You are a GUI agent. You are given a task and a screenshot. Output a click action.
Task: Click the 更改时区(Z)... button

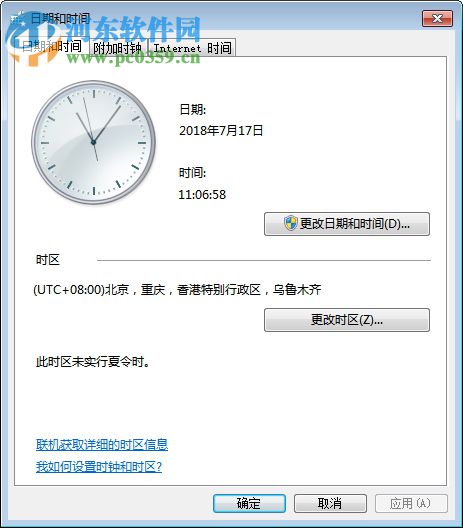coord(347,320)
